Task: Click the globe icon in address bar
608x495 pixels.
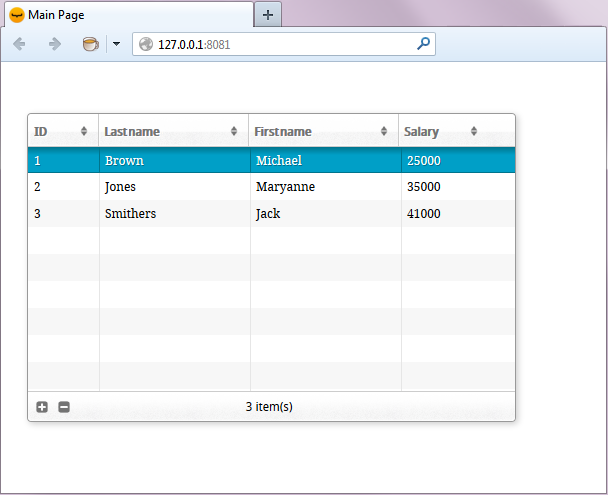Action: pos(146,44)
